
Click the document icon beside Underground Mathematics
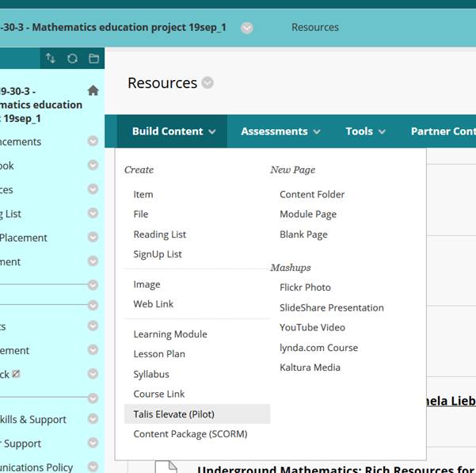point(166,467)
